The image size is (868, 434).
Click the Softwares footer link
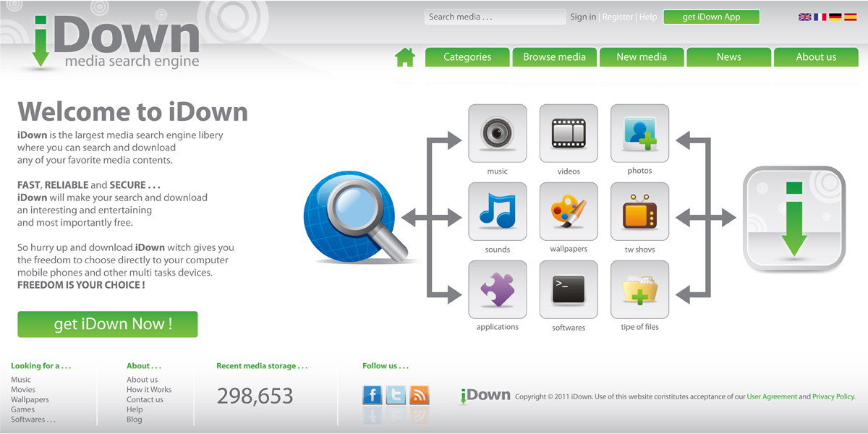pos(33,420)
